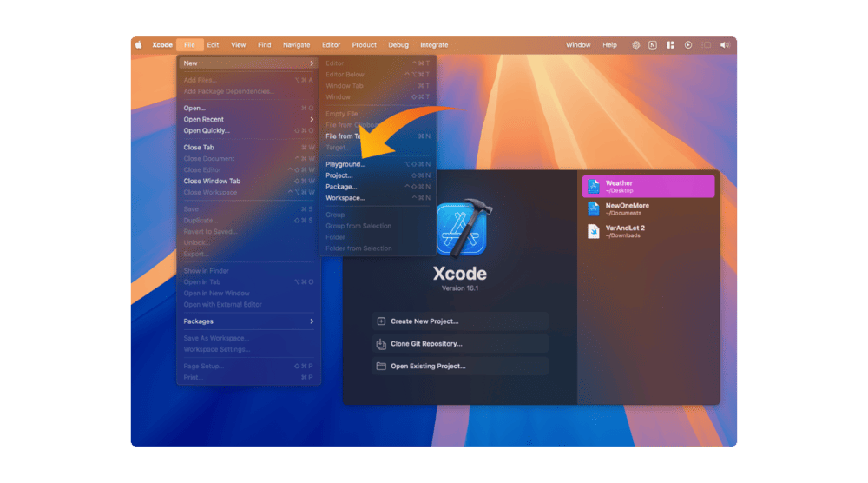This screenshot has width=868, height=483.
Task: Click dimmed Print... menu item
Action: [248, 377]
